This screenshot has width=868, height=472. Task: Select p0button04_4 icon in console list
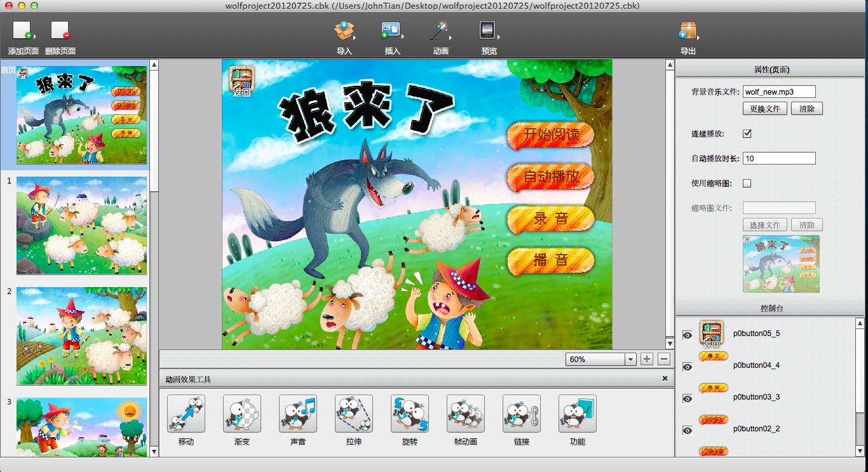pyautogui.click(x=713, y=357)
